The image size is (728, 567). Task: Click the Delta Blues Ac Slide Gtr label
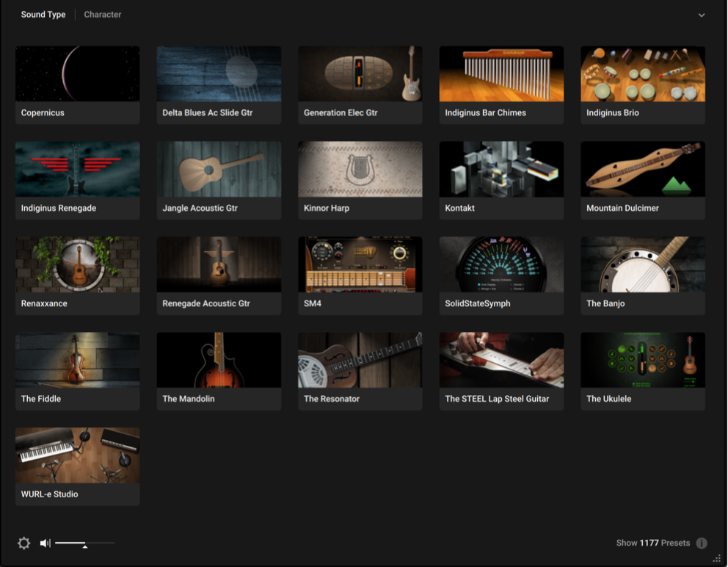pyautogui.click(x=208, y=113)
